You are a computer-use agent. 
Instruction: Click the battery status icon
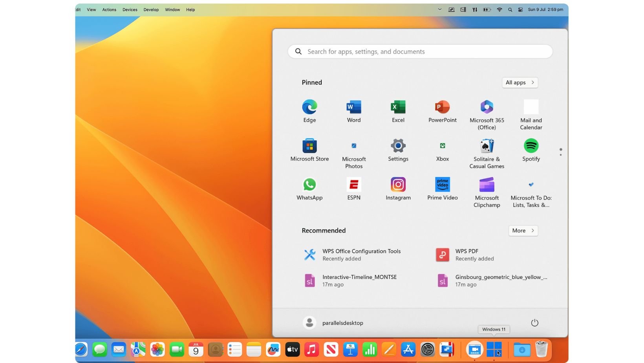coord(487,10)
